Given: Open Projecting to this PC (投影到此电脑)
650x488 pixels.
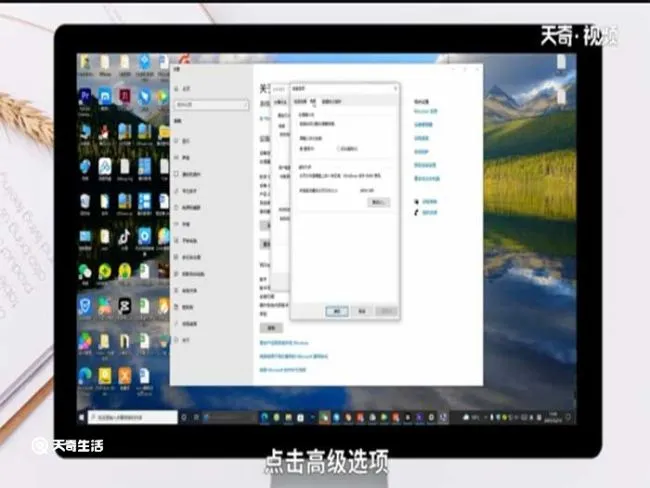Looking at the screenshot, I should point(189,274).
